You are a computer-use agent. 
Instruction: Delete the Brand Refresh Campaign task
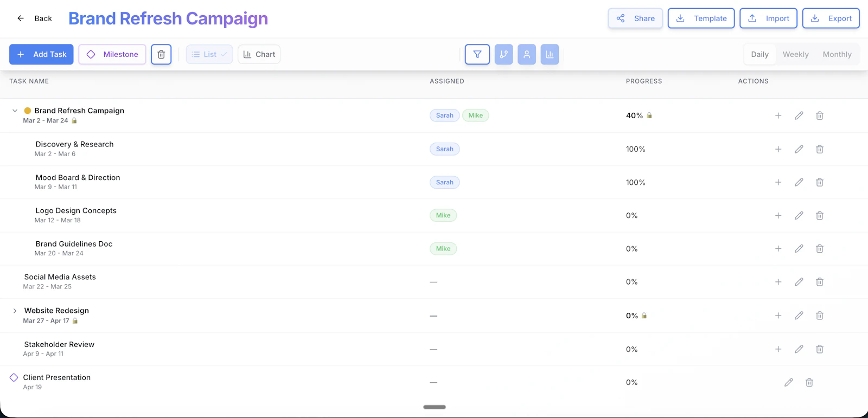click(x=820, y=115)
